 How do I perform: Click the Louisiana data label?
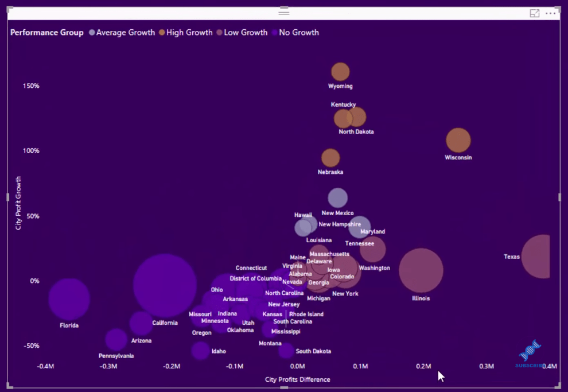319,240
